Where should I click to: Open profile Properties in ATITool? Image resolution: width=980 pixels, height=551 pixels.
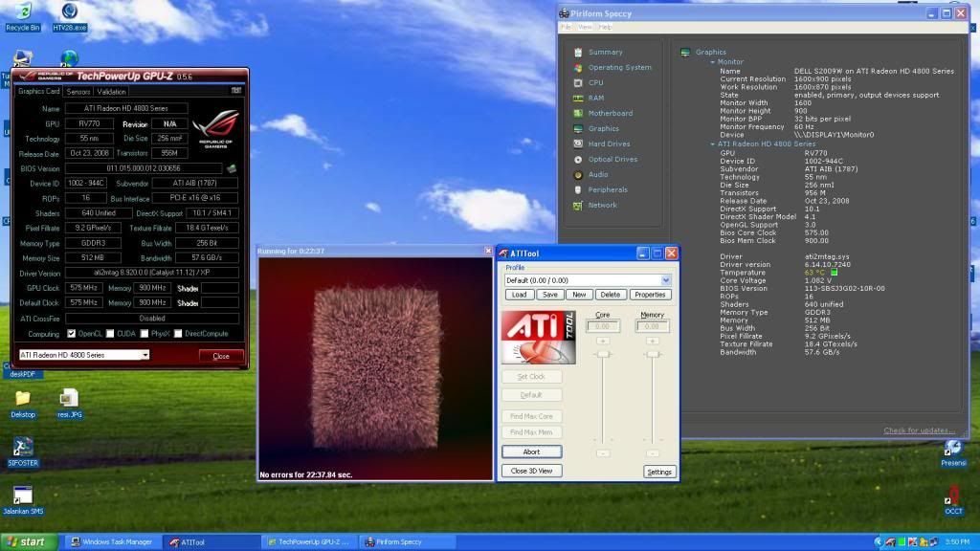(x=650, y=295)
